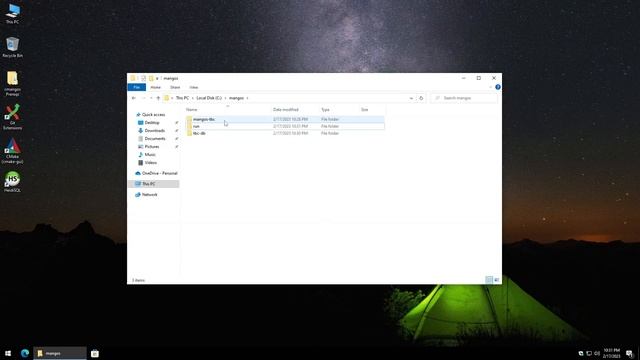Click the Explorer Forward navigation arrow
The image size is (640, 360).
point(143,98)
